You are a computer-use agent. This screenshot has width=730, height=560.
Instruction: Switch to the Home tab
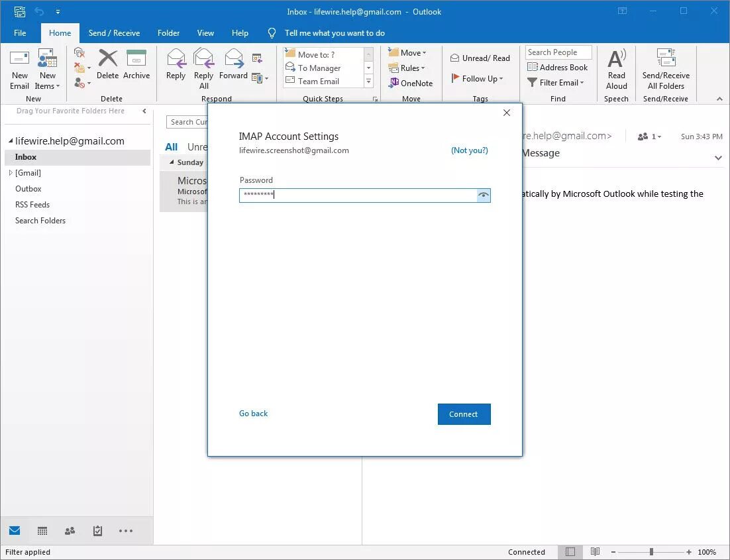click(60, 33)
